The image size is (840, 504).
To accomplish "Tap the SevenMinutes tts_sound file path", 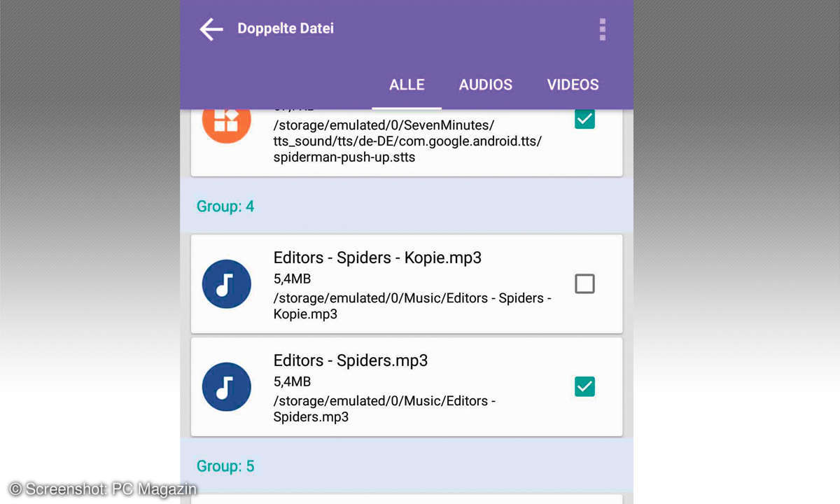I will pos(408,141).
